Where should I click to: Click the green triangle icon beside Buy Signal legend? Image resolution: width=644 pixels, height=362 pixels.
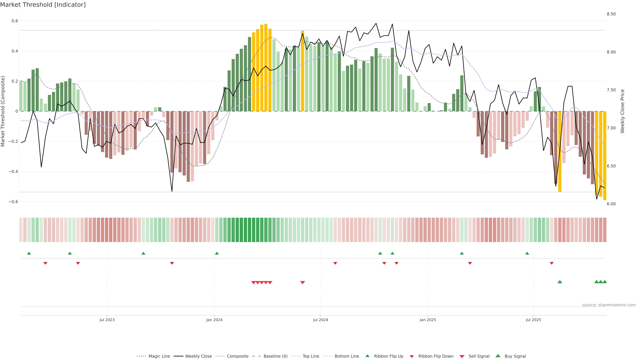click(498, 356)
